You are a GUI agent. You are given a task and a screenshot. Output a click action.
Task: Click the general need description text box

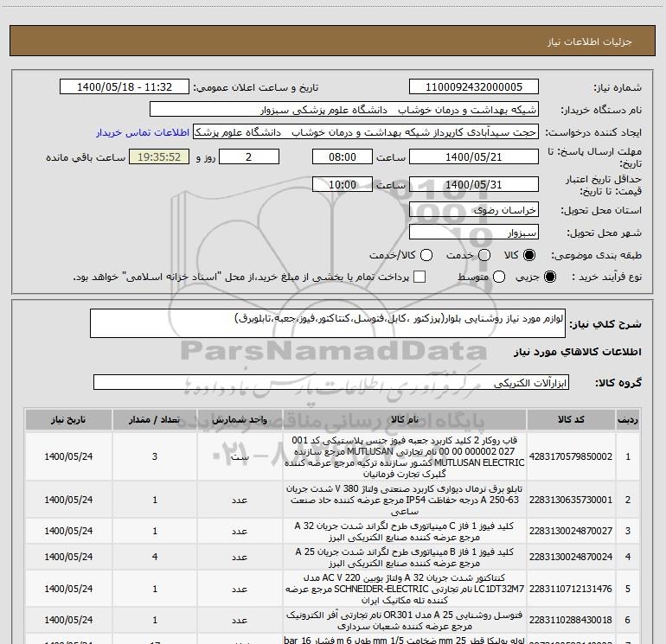click(328, 323)
